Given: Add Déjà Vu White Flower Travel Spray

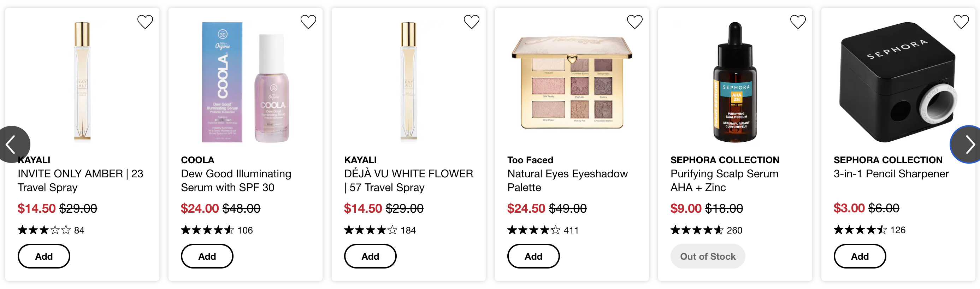Looking at the screenshot, I should pos(370,256).
